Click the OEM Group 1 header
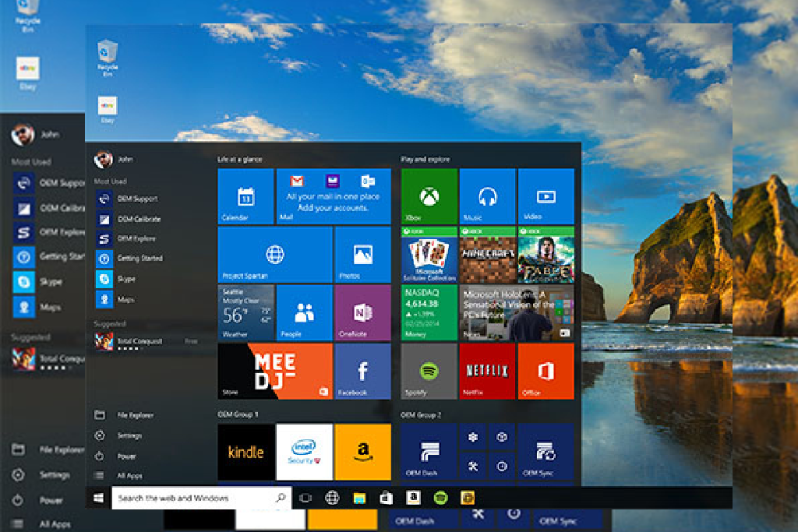Screen dimensions: 798x532 pos(238,414)
